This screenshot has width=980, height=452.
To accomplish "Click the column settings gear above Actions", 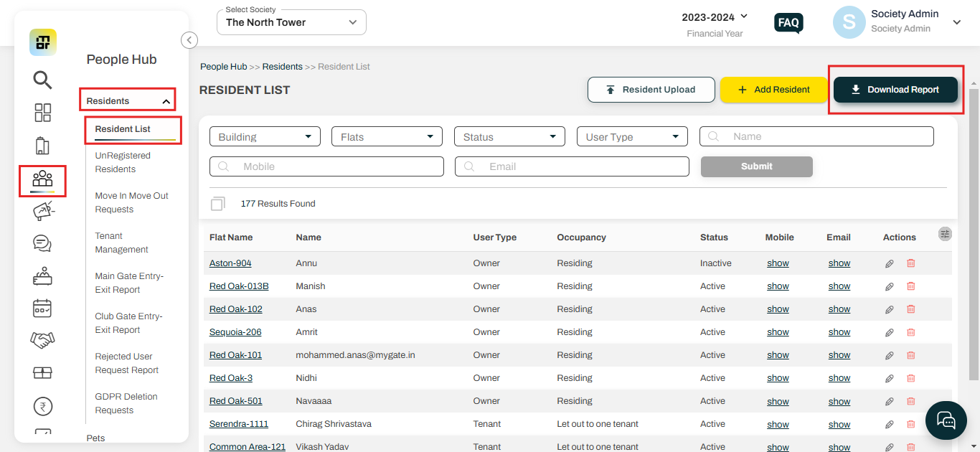I will point(945,233).
